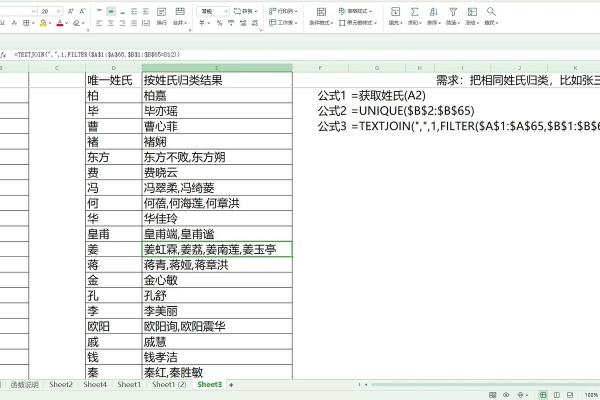The width and height of the screenshot is (600, 400).
Task: Switch to the 函数说明 sheet tab
Action: pyautogui.click(x=25, y=384)
